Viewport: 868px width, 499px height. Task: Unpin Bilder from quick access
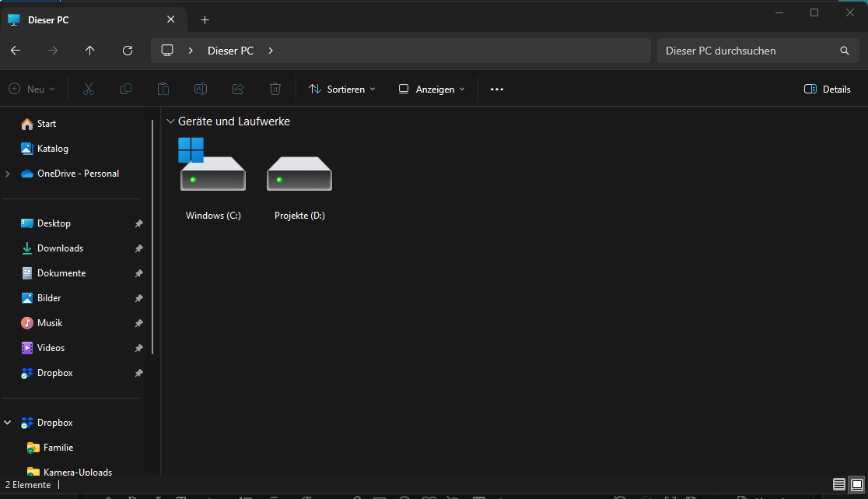click(138, 298)
